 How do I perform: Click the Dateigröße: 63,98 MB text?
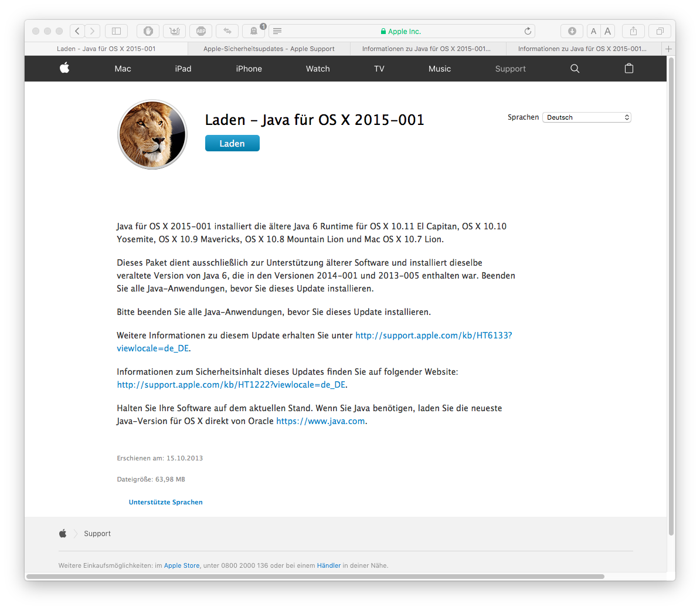tap(151, 479)
